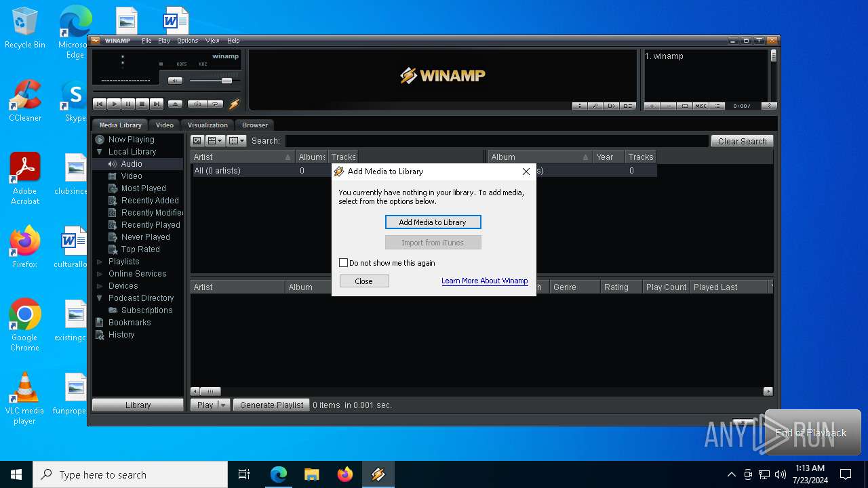Click the song seek bar
868x488 pixels.
click(x=166, y=91)
